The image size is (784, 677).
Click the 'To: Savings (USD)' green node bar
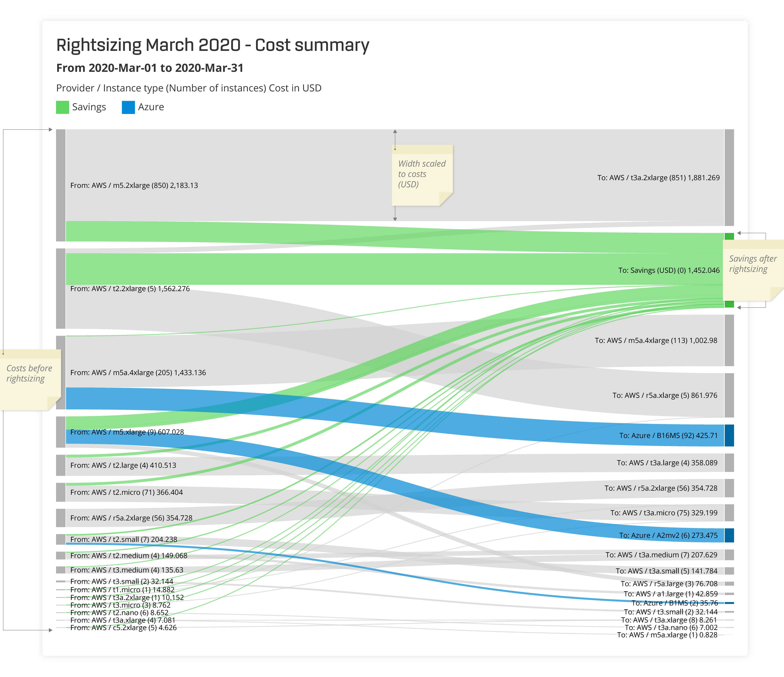729,237
